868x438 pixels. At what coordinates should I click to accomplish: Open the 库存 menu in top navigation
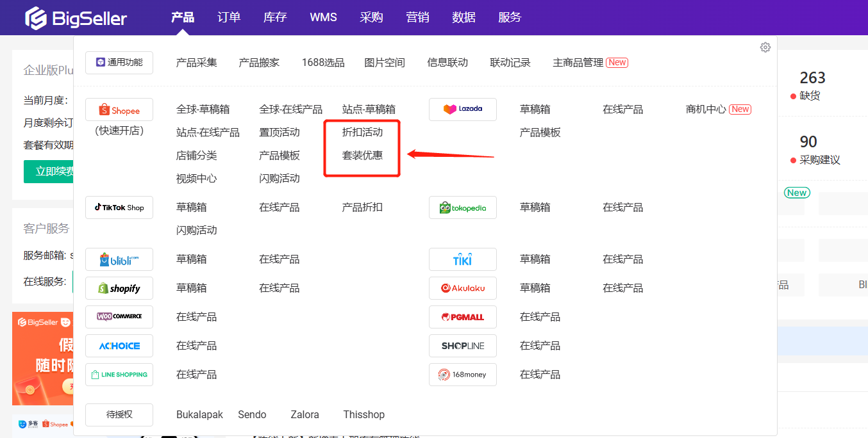[275, 17]
